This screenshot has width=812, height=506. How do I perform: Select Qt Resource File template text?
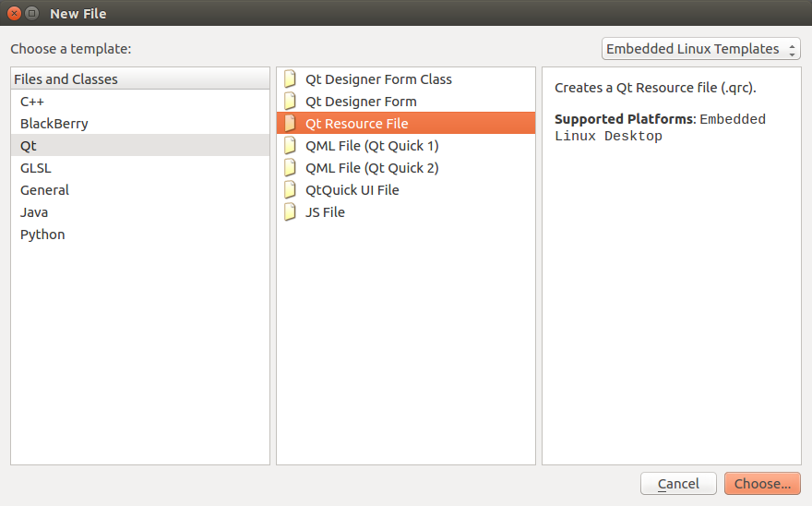coord(356,124)
